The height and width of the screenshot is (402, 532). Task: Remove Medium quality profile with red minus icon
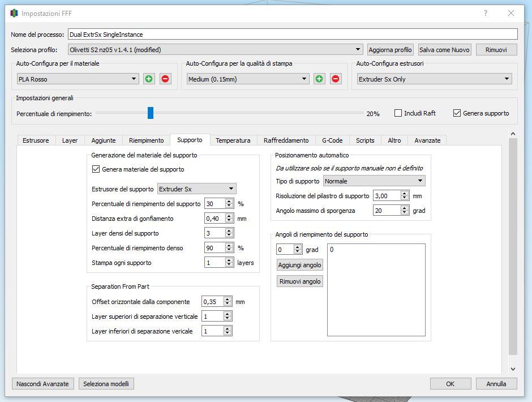[336, 79]
